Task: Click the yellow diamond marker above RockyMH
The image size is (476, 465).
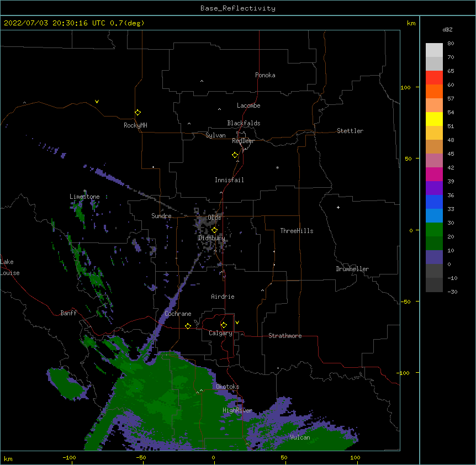Action: 137,112
